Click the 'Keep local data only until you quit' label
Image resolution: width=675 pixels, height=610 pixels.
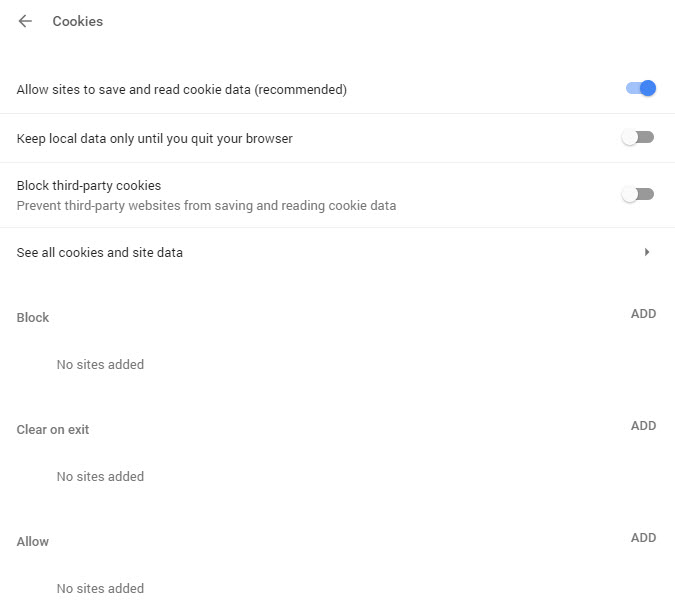click(x=155, y=139)
